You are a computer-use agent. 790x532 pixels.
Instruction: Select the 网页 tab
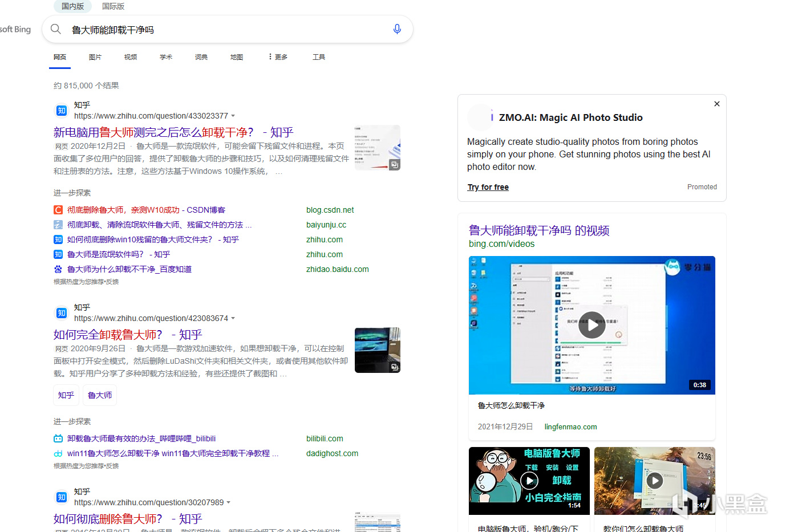60,57
